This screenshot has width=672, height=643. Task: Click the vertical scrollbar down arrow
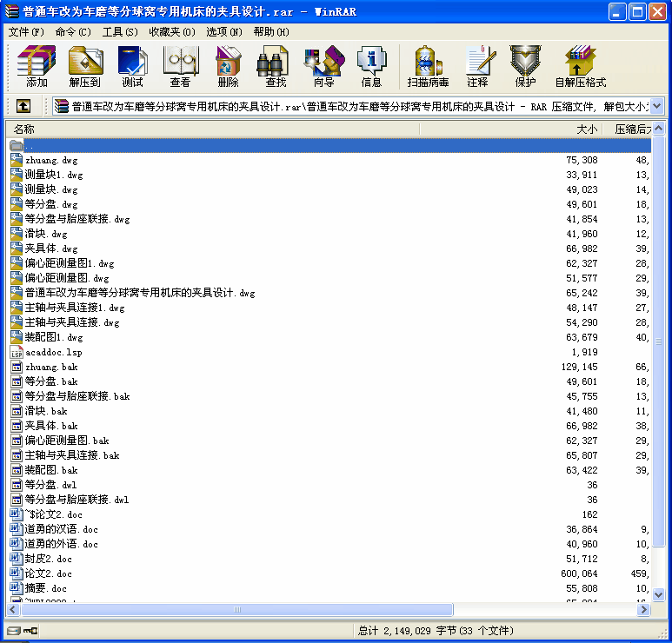(658, 594)
